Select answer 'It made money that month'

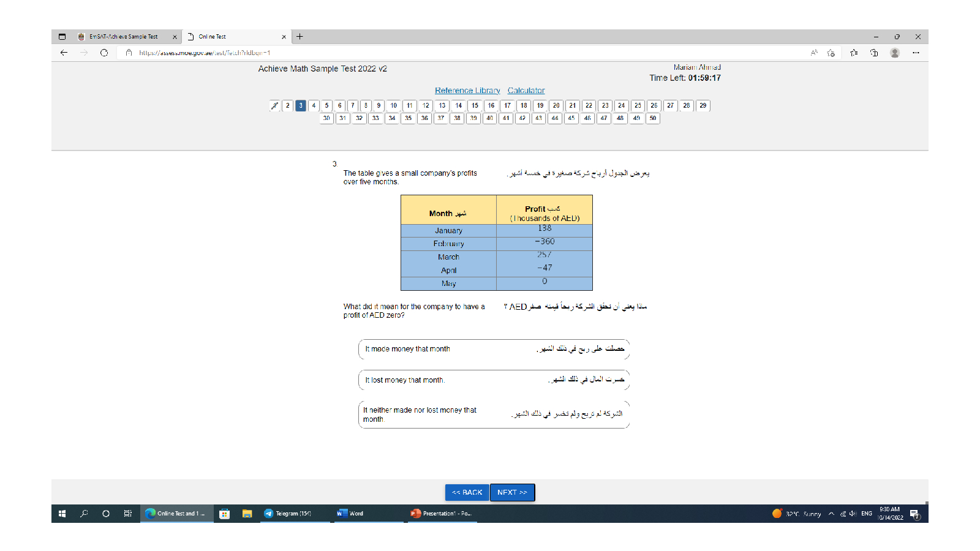coord(494,349)
